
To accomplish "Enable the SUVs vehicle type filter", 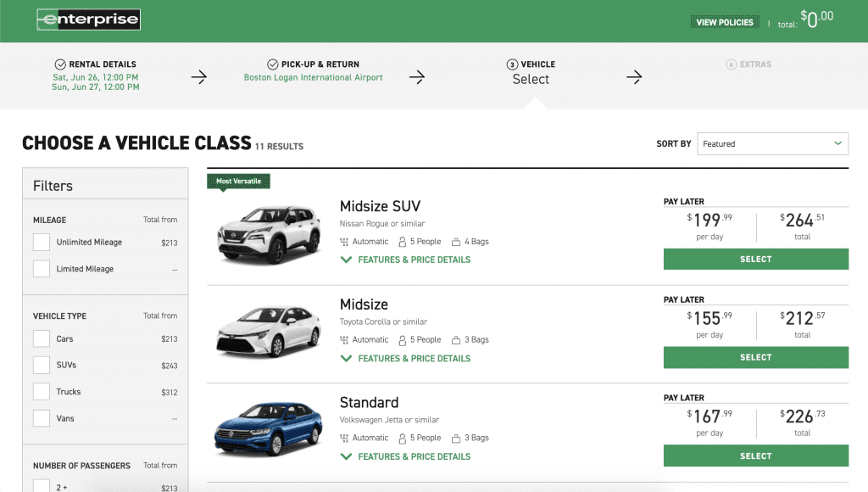I will (42, 365).
